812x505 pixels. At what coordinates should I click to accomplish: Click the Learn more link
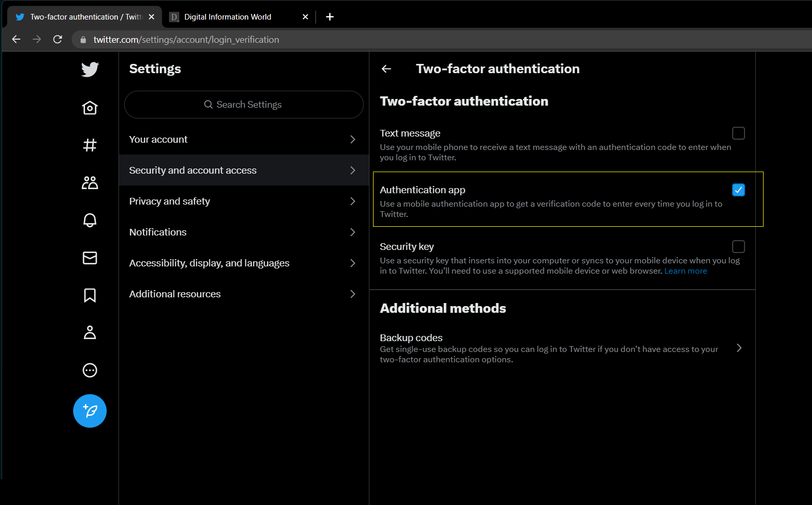(x=686, y=271)
